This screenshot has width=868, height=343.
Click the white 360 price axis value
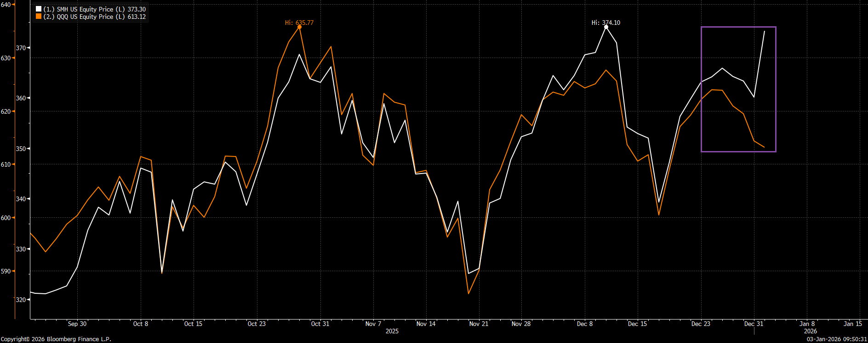pyautogui.click(x=21, y=98)
